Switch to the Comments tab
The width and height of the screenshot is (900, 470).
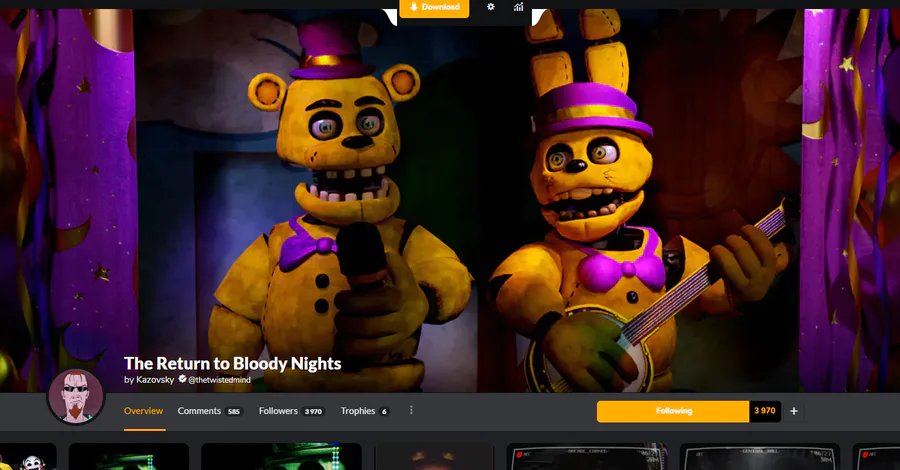[210, 411]
